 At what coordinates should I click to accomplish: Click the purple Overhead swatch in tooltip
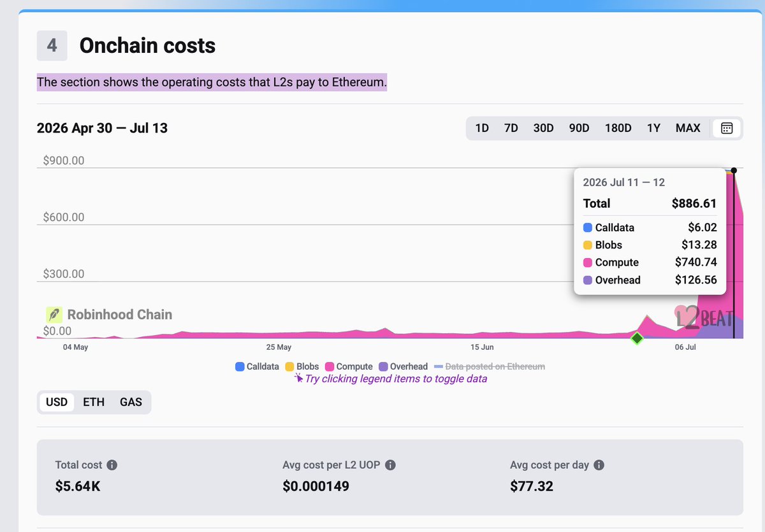coord(588,280)
